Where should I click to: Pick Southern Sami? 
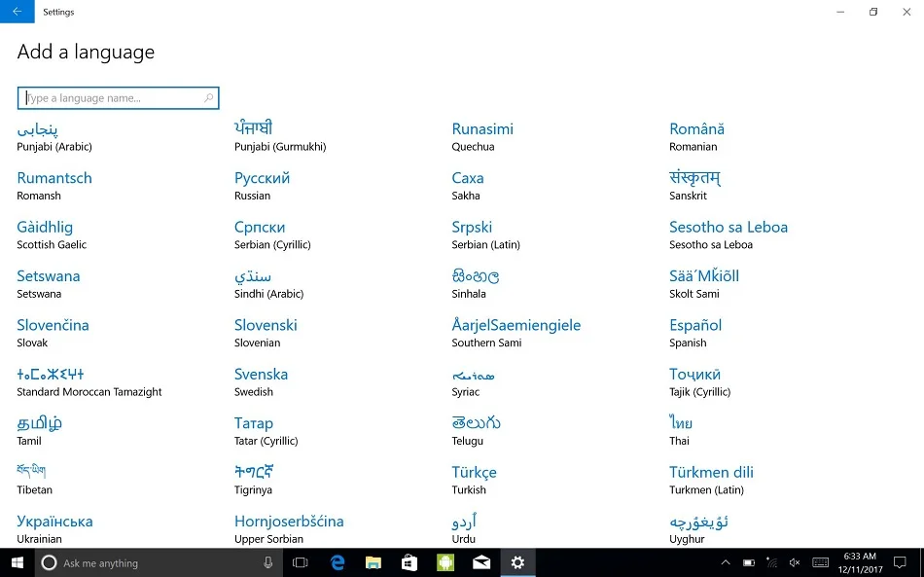516,333
